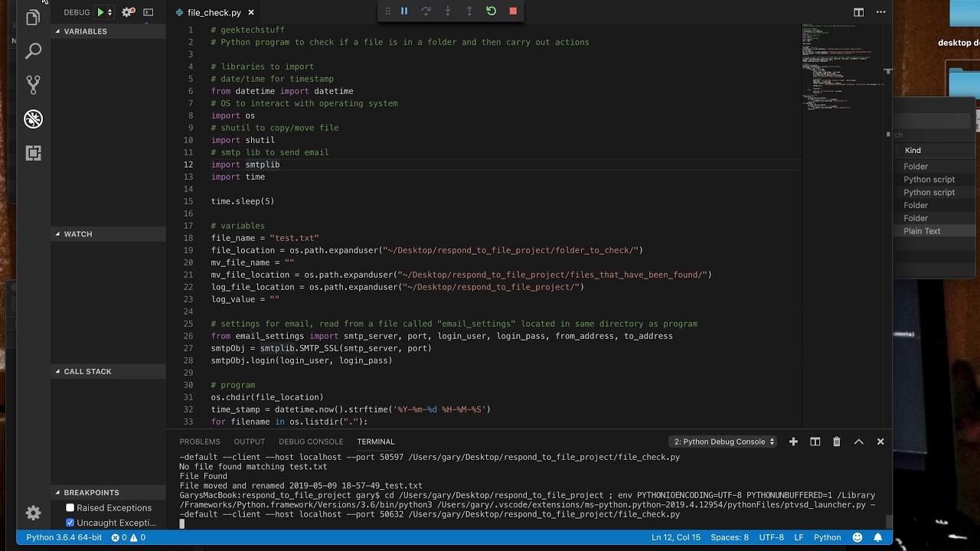
Task: Change the file encoding UTF-8
Action: coord(771,537)
